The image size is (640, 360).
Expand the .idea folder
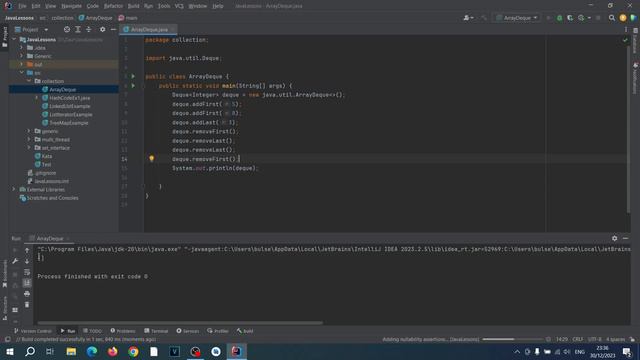(x=22, y=48)
